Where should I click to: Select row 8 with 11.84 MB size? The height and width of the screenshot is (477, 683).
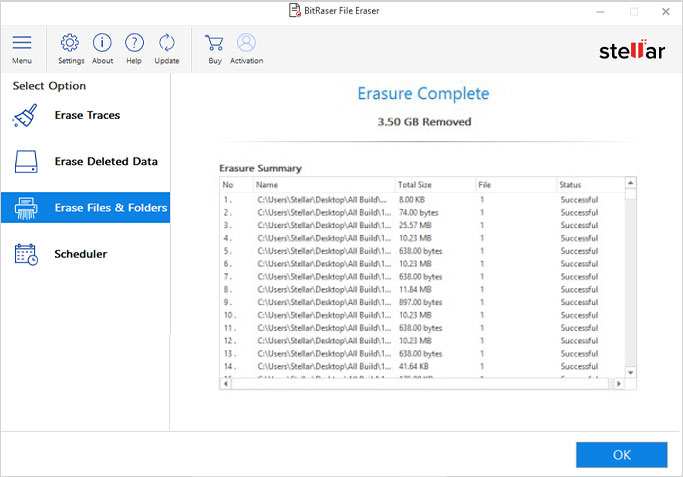tap(422, 290)
